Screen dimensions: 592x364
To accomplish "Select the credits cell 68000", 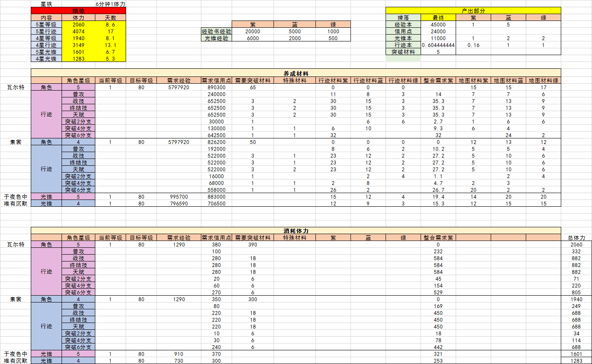I will (x=216, y=183).
